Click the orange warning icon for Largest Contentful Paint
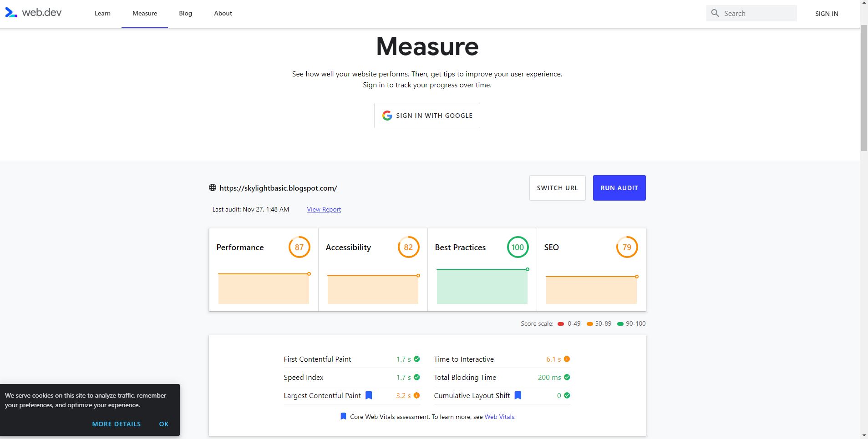The width and height of the screenshot is (868, 439). click(417, 395)
